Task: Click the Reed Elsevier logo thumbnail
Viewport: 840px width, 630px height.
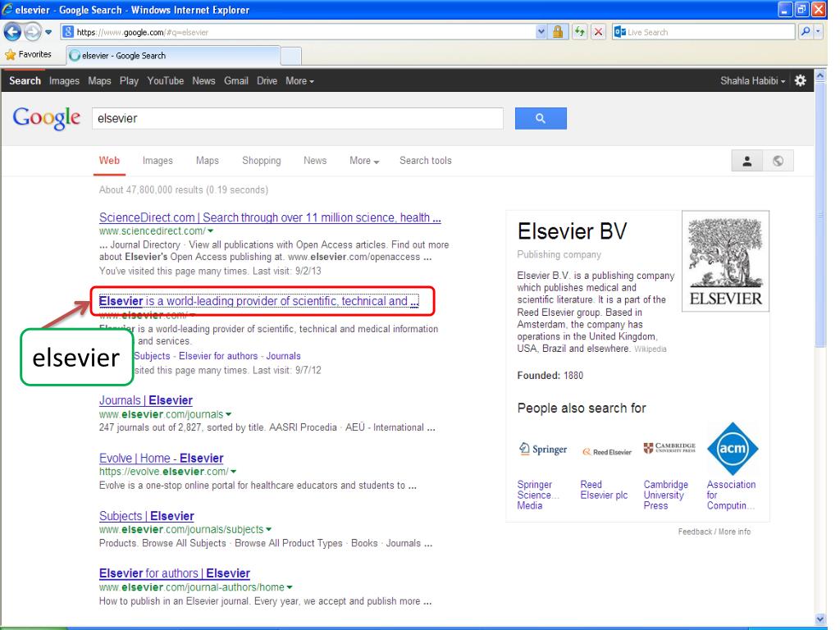Action: tap(606, 452)
